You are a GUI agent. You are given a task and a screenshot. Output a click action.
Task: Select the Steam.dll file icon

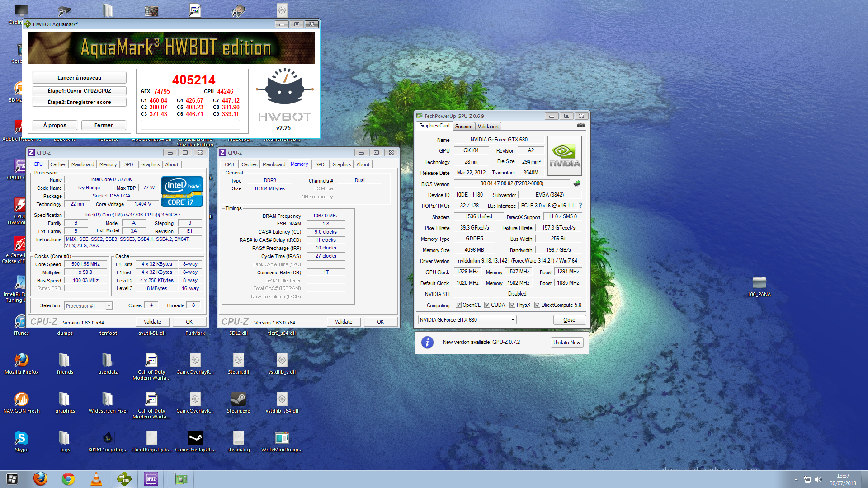click(x=238, y=364)
